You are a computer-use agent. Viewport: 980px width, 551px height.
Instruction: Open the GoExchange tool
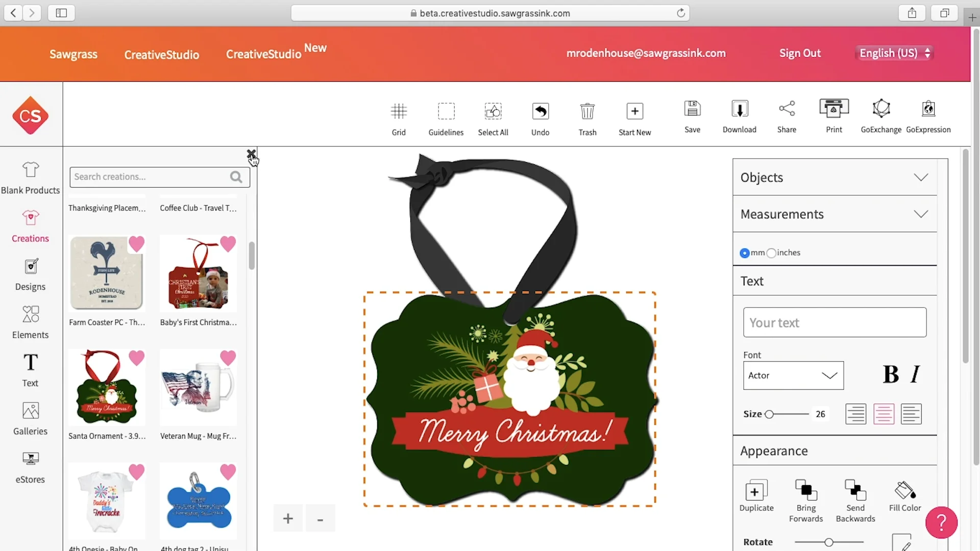tap(881, 109)
